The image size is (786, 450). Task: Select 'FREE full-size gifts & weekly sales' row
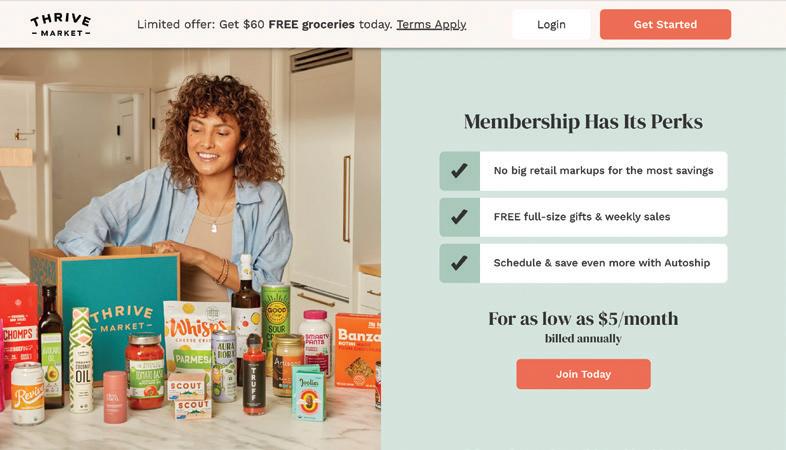tap(583, 217)
